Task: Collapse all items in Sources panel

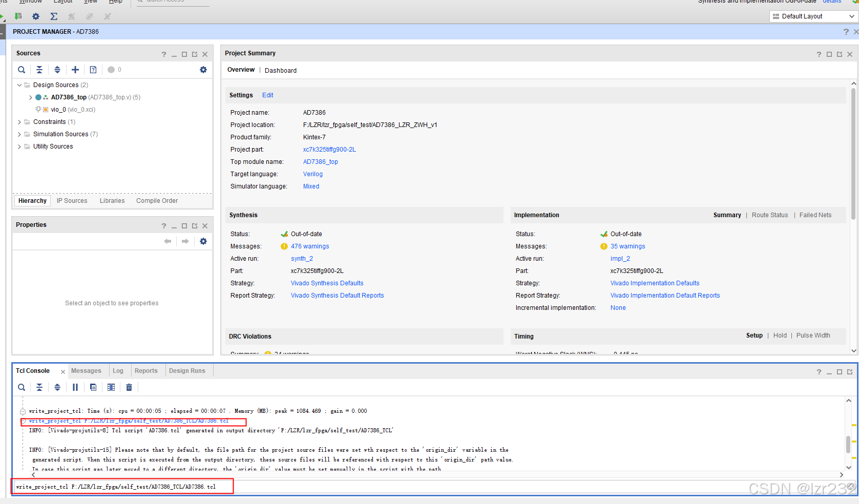Action: point(39,70)
